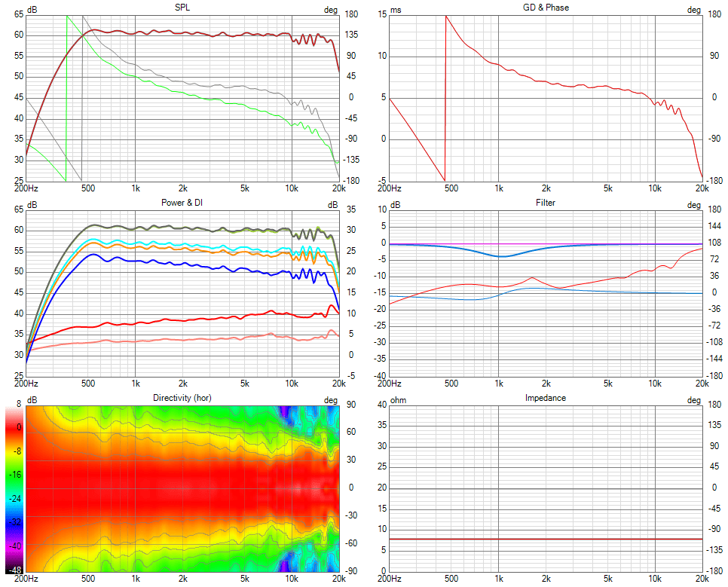Click the -40 dB label on Filter axis

[x=381, y=375]
